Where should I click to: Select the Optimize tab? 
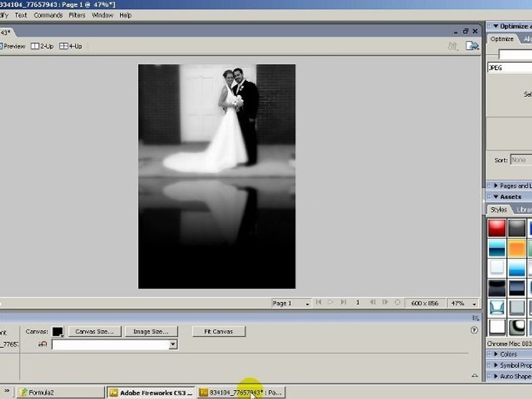click(502, 39)
